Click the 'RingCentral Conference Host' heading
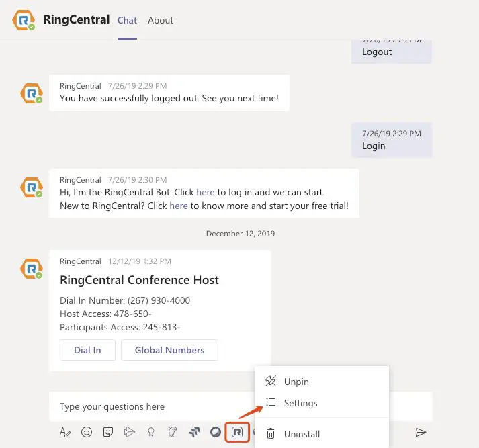 [x=139, y=280]
